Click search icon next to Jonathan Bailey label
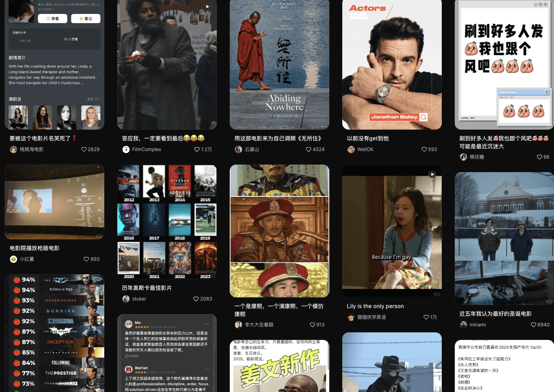 pos(423,117)
